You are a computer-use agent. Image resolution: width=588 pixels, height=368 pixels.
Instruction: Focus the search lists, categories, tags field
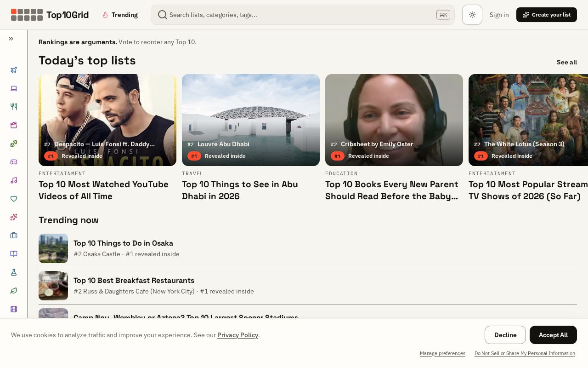(303, 15)
